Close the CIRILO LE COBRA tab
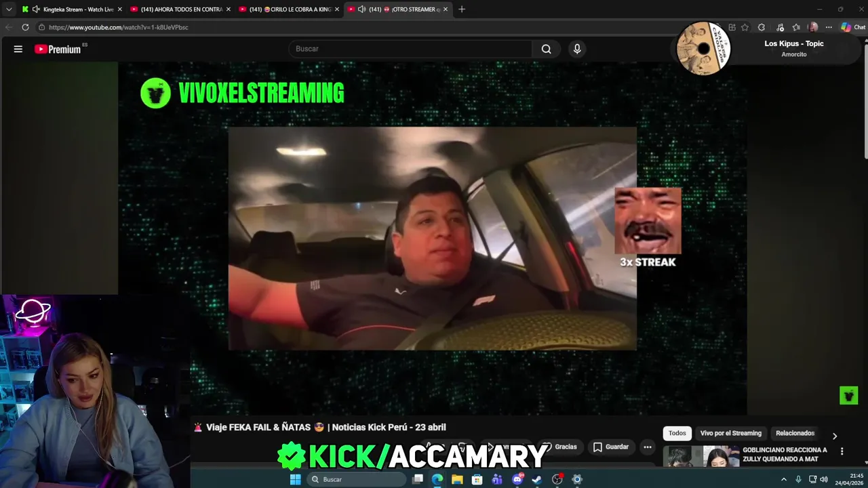 click(336, 9)
